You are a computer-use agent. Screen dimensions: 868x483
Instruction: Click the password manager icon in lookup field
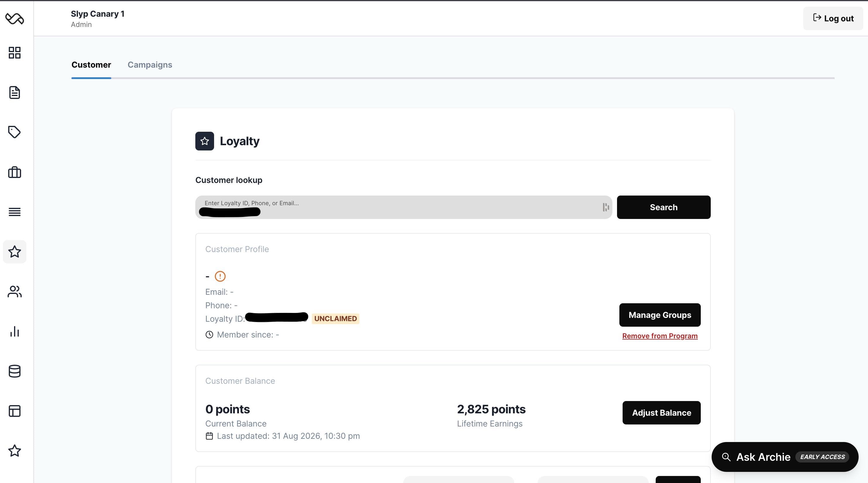[x=606, y=207]
